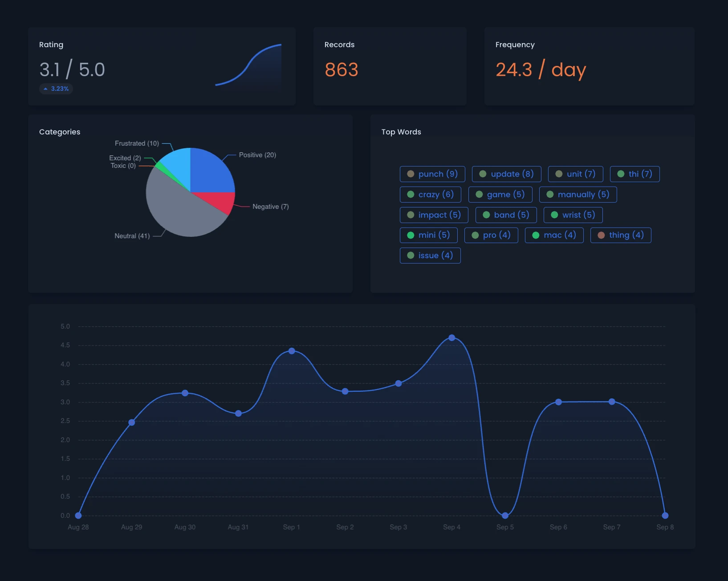Click the Sep 1 data point on chart
The height and width of the screenshot is (581, 728).
pos(292,351)
